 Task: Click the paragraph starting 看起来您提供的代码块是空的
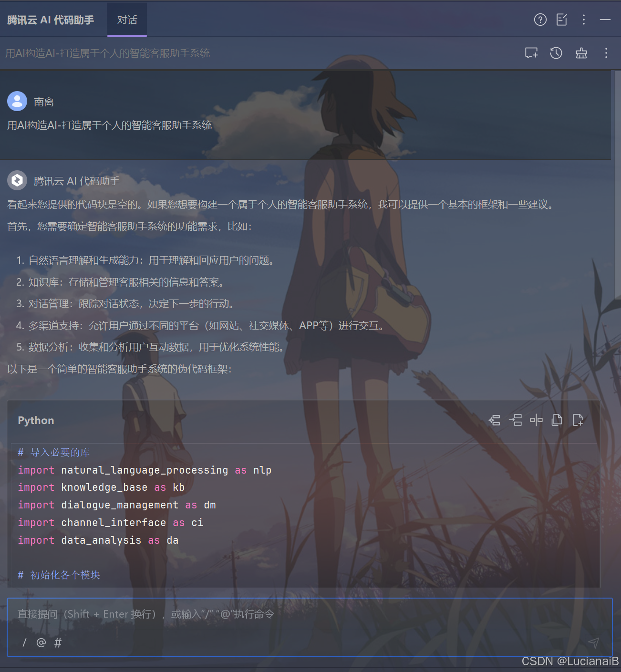[281, 204]
